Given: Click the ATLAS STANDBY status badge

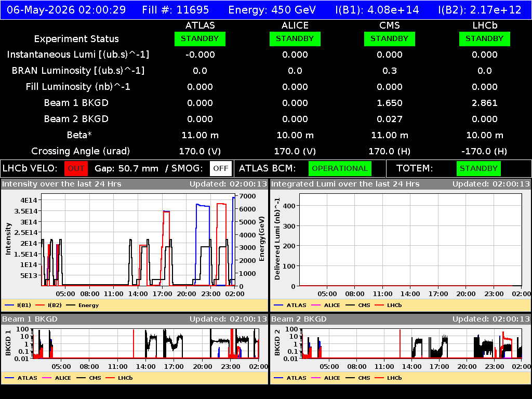Looking at the screenshot, I should tap(200, 39).
